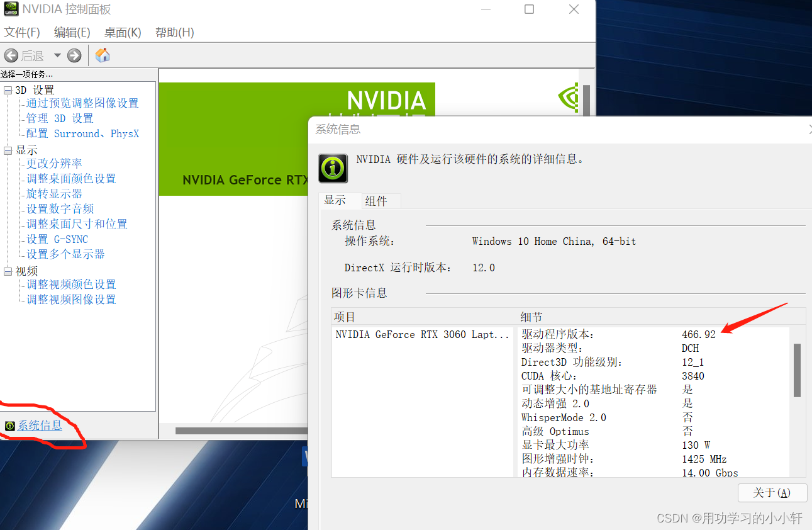Open 旋转显示器
The width and height of the screenshot is (812, 530).
[x=54, y=194]
